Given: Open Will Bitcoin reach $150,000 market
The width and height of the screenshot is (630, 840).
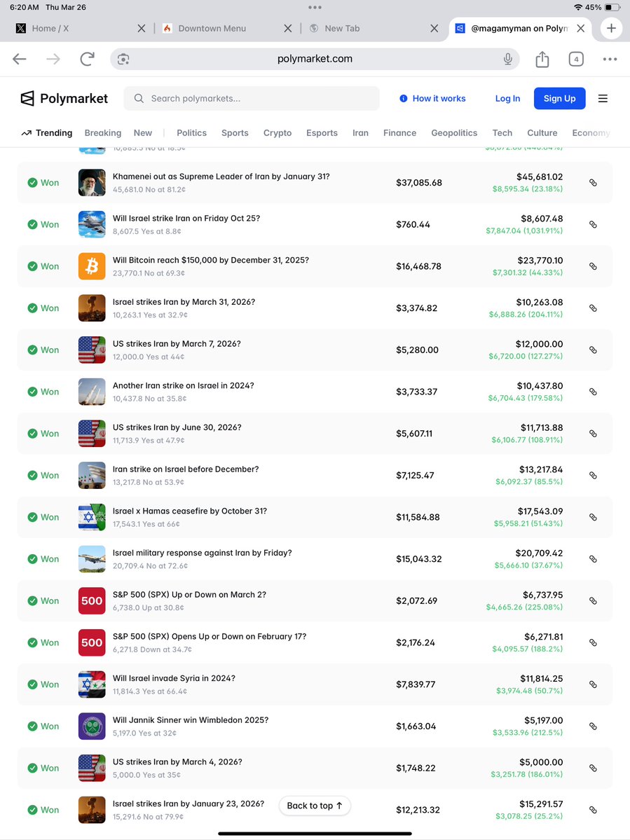Looking at the screenshot, I should (x=210, y=261).
